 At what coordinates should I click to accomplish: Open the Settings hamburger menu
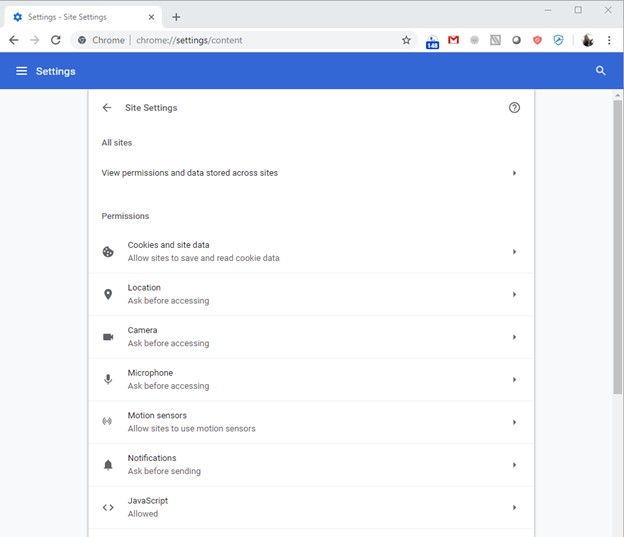21,71
